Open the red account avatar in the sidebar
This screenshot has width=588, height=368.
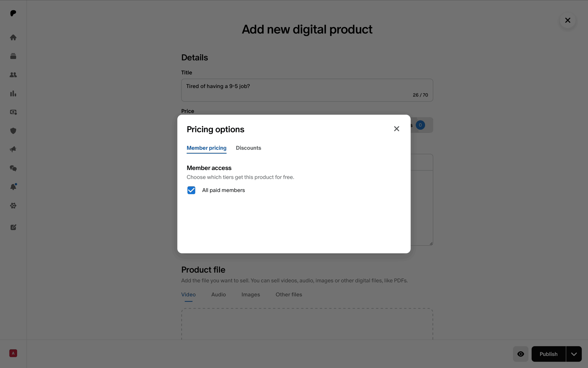coord(13,353)
